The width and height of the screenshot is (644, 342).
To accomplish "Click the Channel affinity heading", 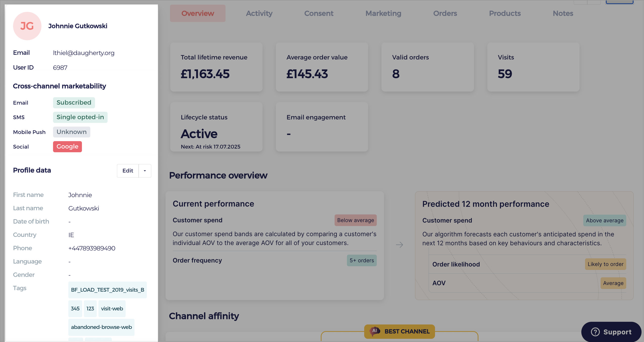I will pyautogui.click(x=204, y=316).
